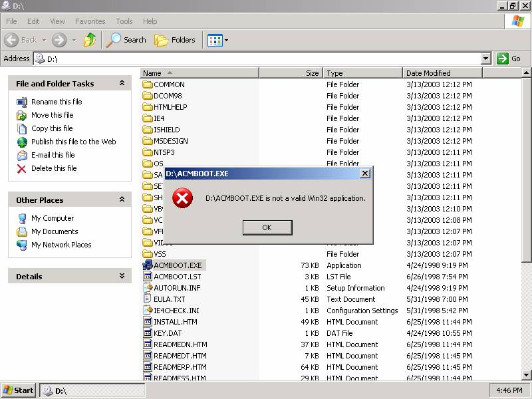Click Copy this file link
Screen dimensions: 532x399
point(52,128)
